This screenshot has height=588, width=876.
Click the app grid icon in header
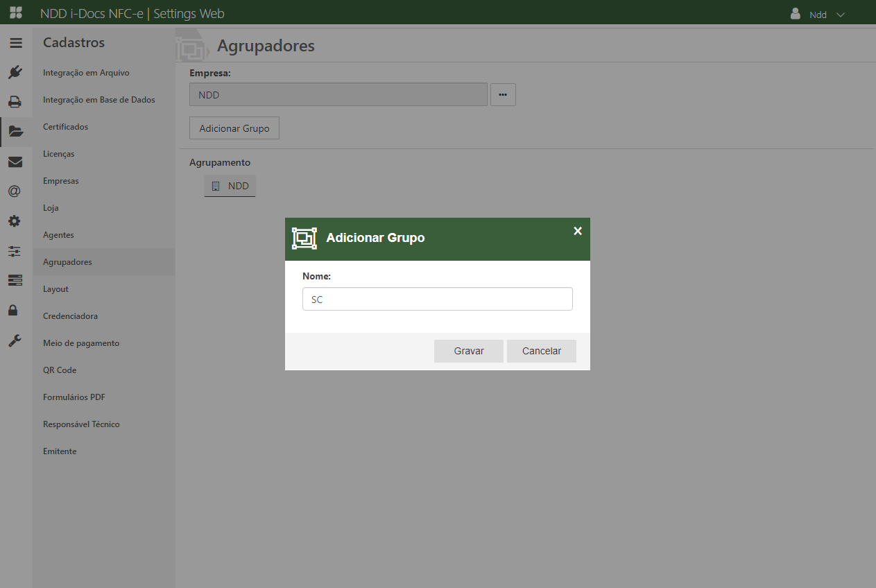point(15,13)
